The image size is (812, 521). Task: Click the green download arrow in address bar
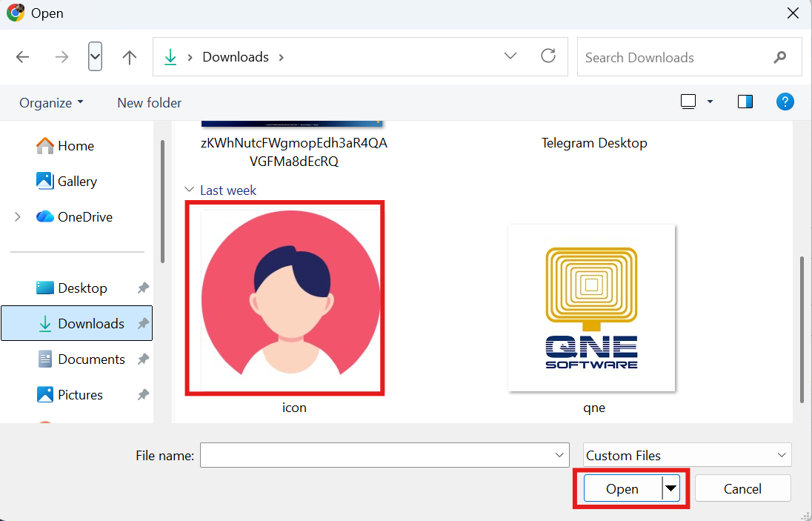point(170,57)
